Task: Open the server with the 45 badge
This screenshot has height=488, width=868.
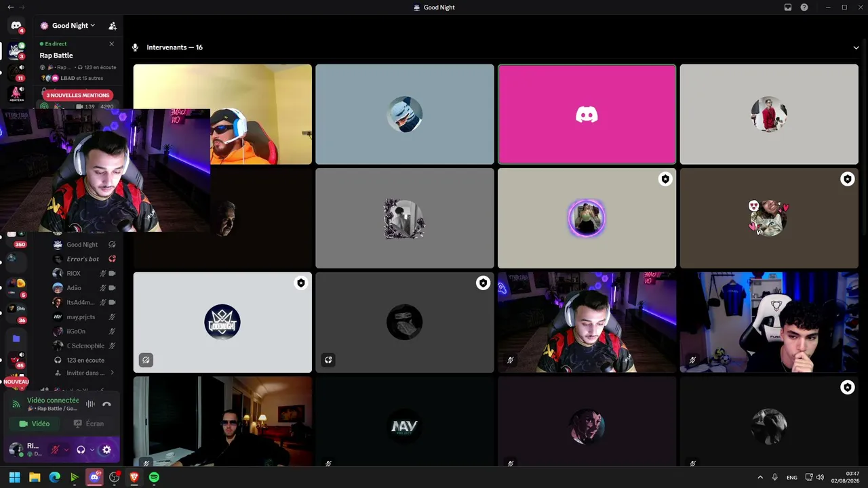Action: (16, 360)
